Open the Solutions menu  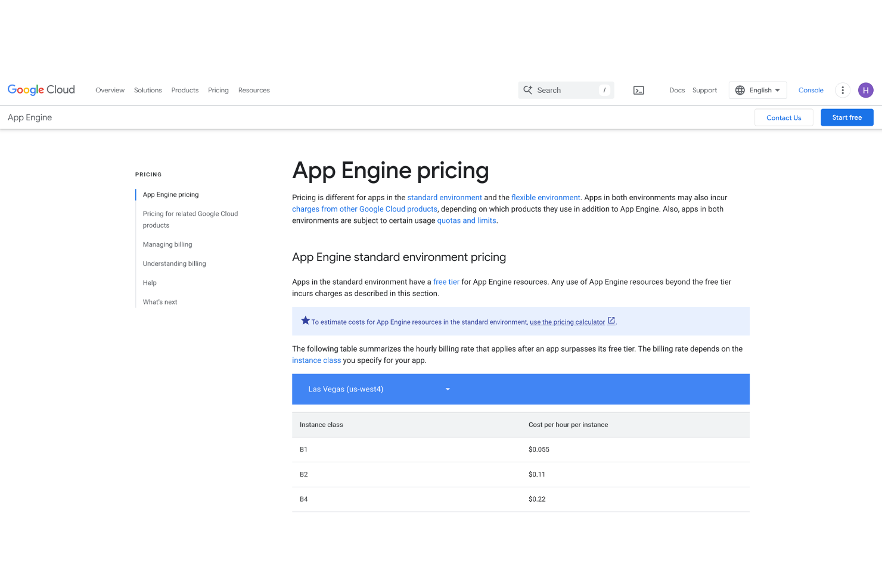[148, 91]
